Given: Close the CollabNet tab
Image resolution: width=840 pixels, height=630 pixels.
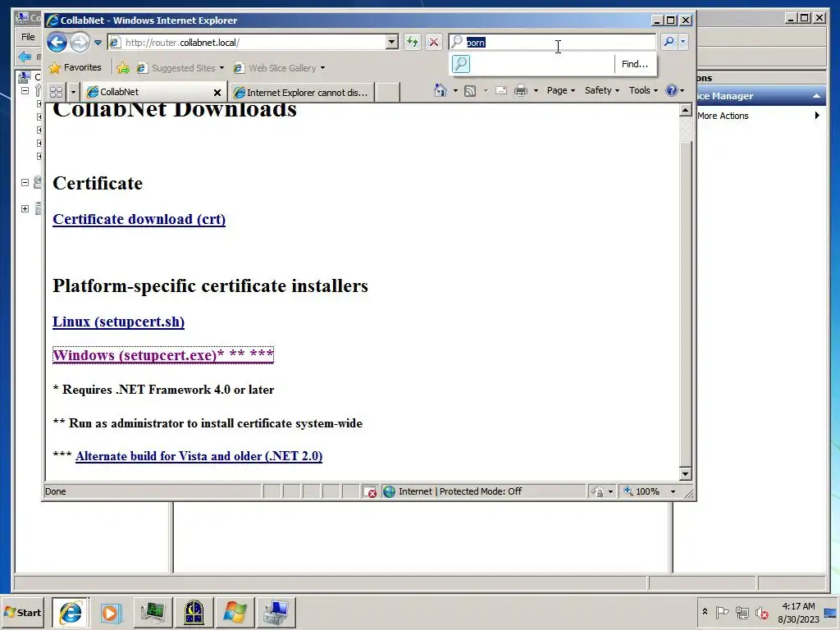Looking at the screenshot, I should 217,93.
